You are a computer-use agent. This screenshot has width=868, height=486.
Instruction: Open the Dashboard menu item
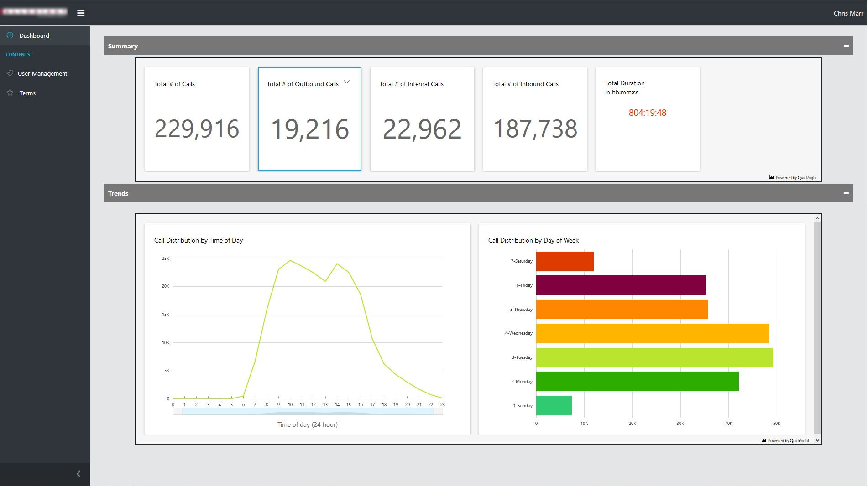click(x=34, y=36)
